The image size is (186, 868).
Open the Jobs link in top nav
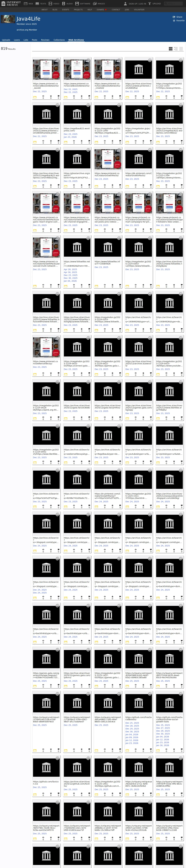point(127,10)
